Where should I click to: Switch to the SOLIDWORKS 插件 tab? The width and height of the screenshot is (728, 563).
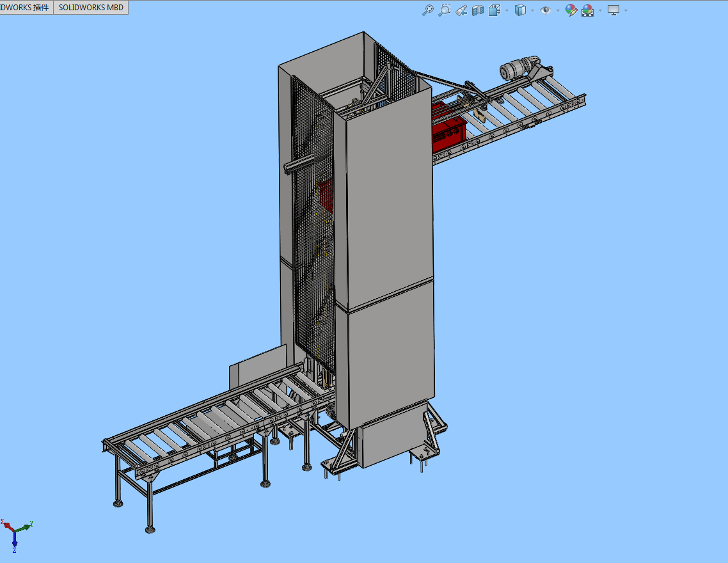pos(26,8)
